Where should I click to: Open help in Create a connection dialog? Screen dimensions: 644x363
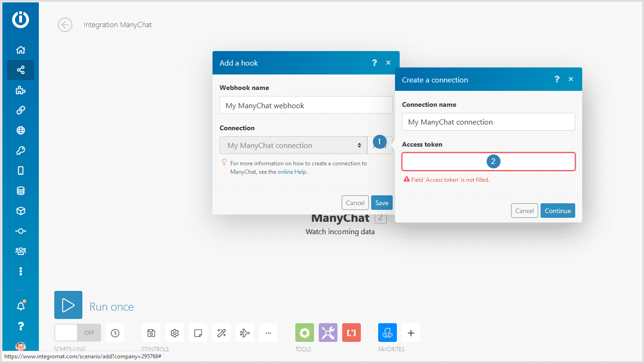557,80
